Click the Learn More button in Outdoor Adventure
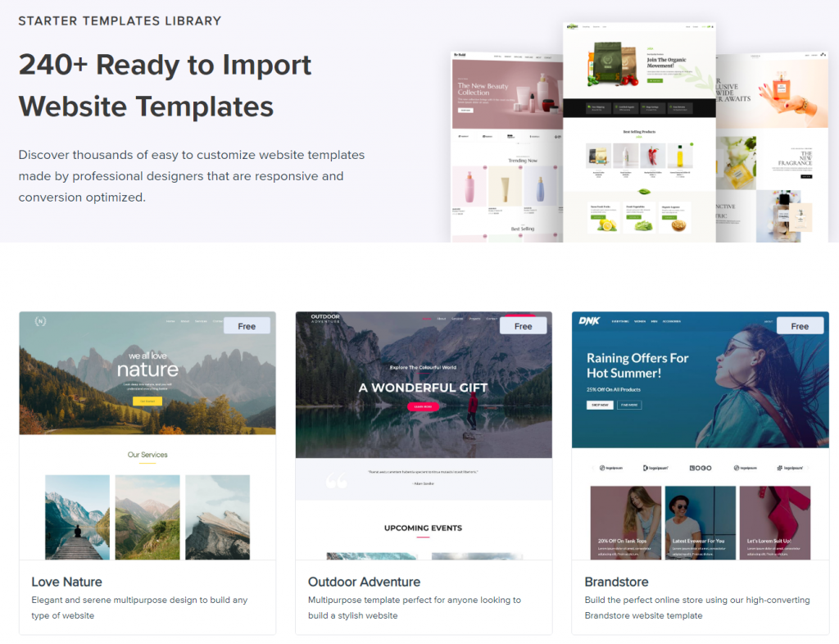Image resolution: width=839 pixels, height=644 pixels. click(423, 406)
